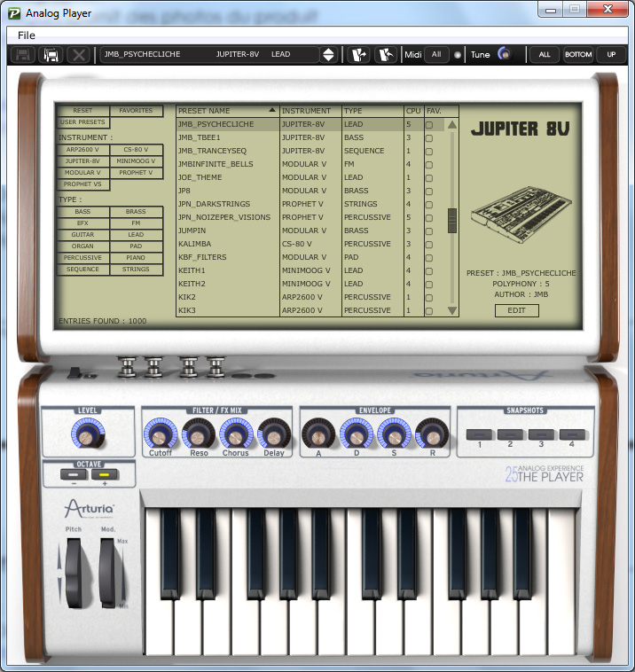
Task: Open the Midi channel All selector
Action: click(436, 54)
